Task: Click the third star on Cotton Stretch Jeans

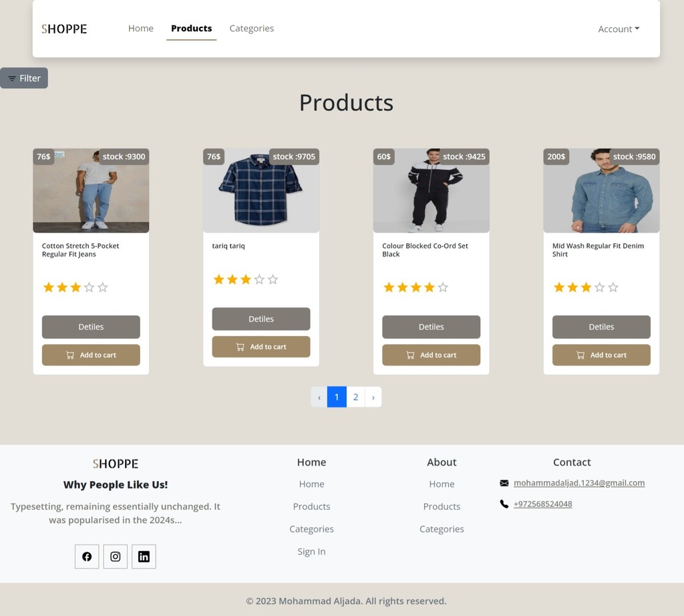Action: (75, 287)
